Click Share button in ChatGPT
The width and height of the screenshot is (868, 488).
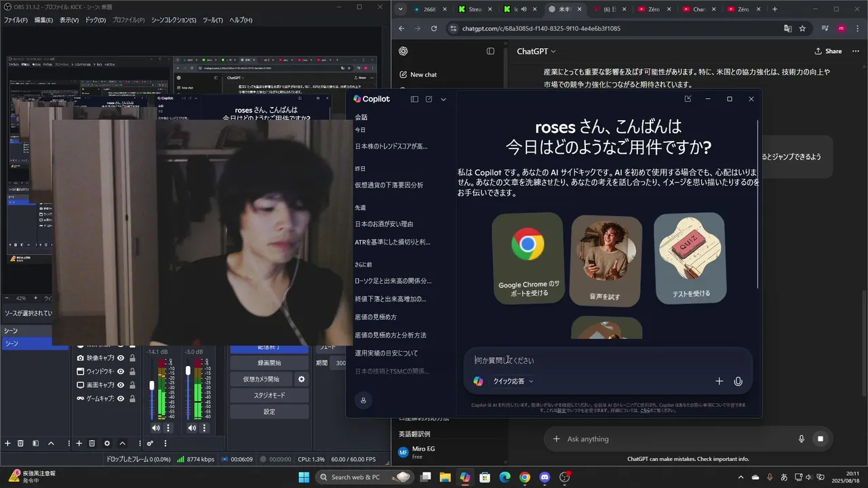tap(828, 52)
